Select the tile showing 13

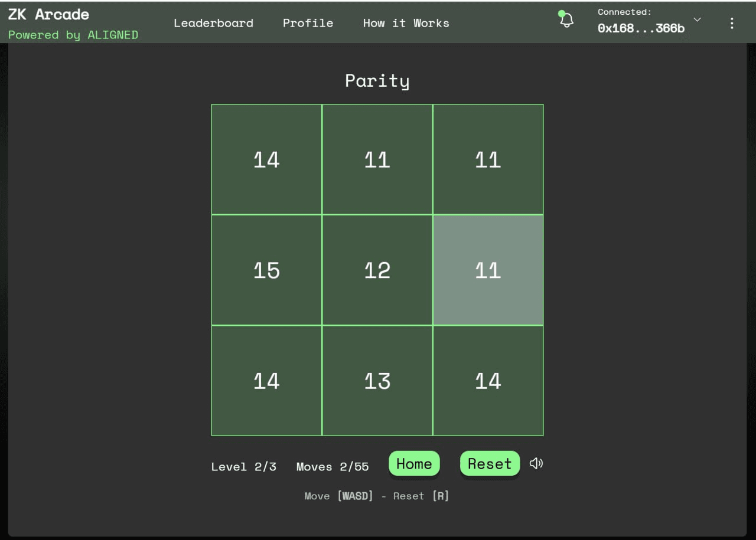[377, 381]
